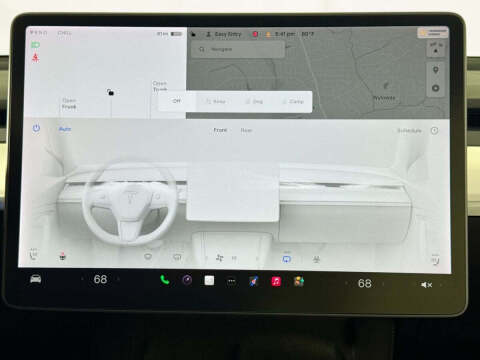The height and width of the screenshot is (360, 480).
Task: Open the red Music app
Action: point(276,282)
